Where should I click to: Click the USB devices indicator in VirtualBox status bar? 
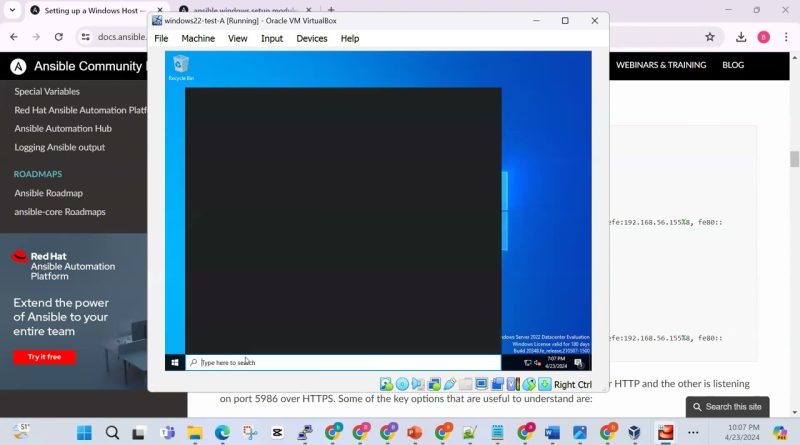coord(449,384)
